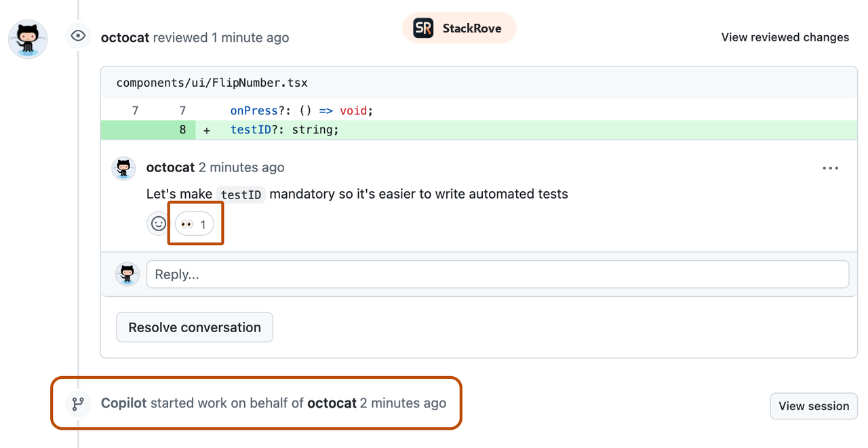
Task: Click the avatar beside the reply field
Action: (x=127, y=274)
